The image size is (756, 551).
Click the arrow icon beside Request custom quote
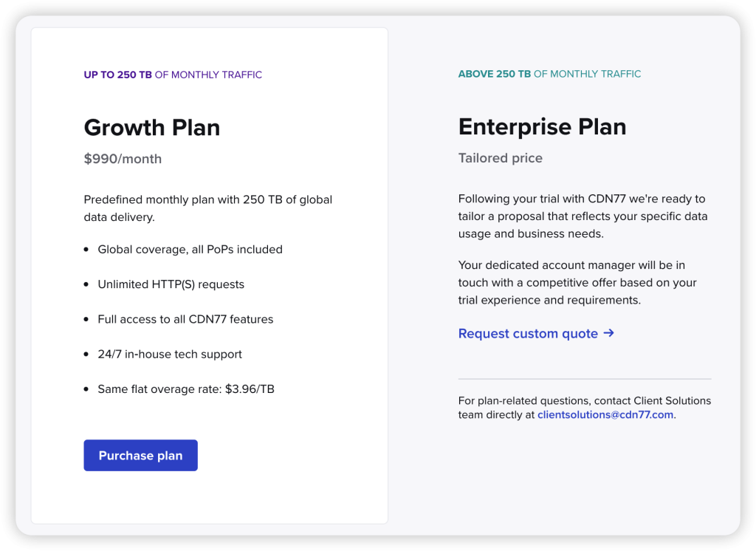(x=608, y=333)
